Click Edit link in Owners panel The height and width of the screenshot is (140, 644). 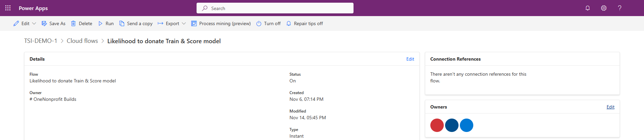[x=610, y=107]
